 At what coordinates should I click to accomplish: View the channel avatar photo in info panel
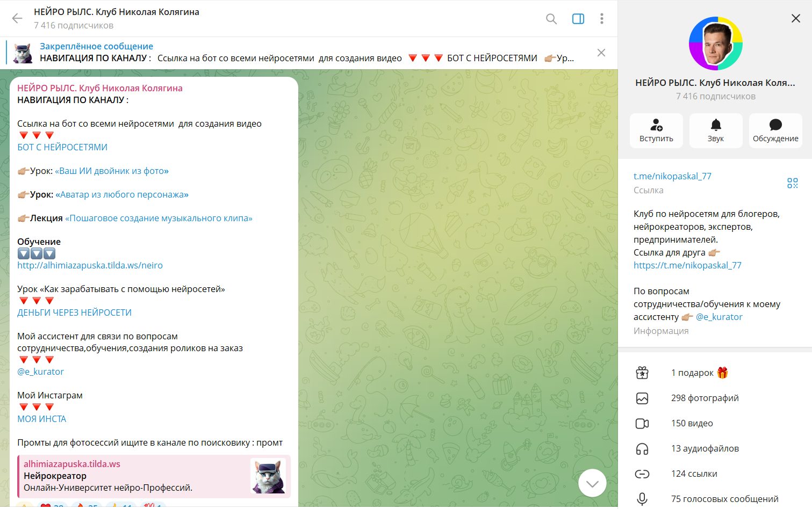point(715,43)
